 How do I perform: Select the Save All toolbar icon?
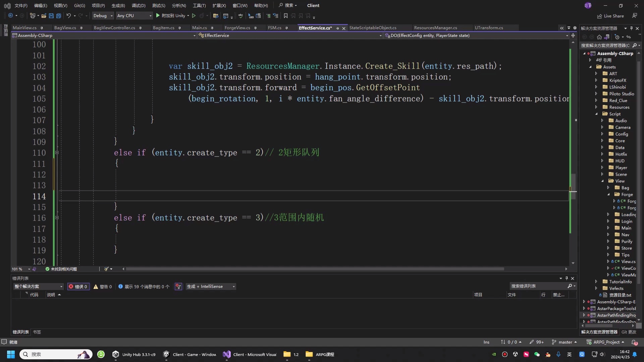pyautogui.click(x=59, y=16)
